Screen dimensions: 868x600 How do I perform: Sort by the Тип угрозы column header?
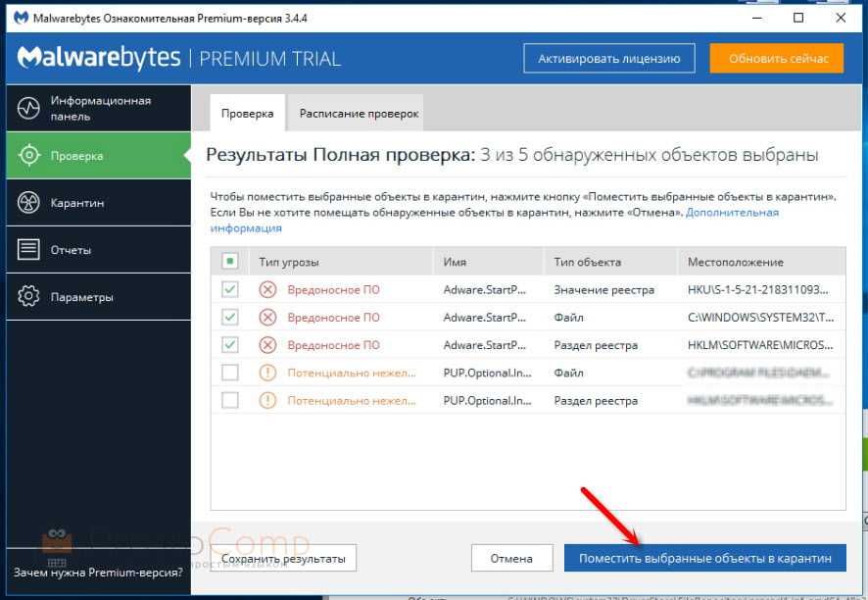coord(290,262)
